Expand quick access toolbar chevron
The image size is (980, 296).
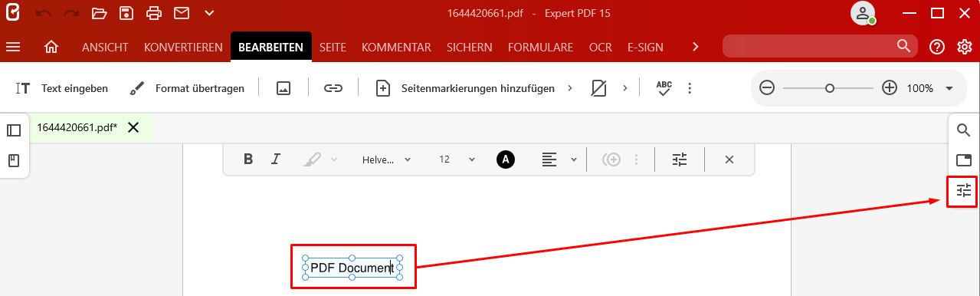click(x=209, y=13)
